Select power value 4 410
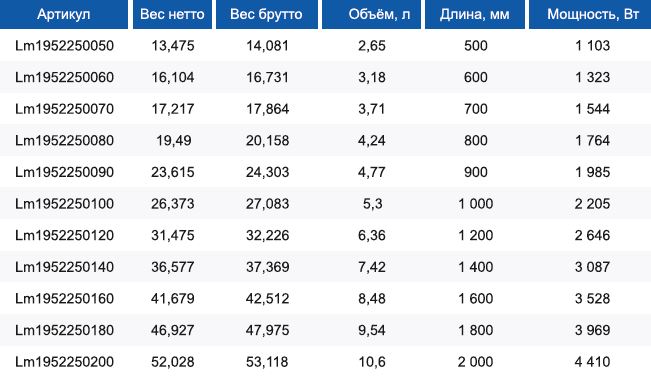 point(592,361)
